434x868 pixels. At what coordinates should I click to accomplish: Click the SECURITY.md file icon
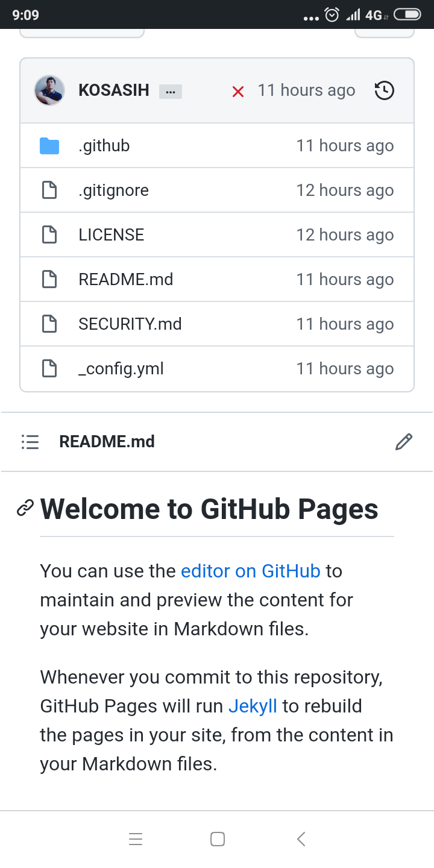(49, 324)
